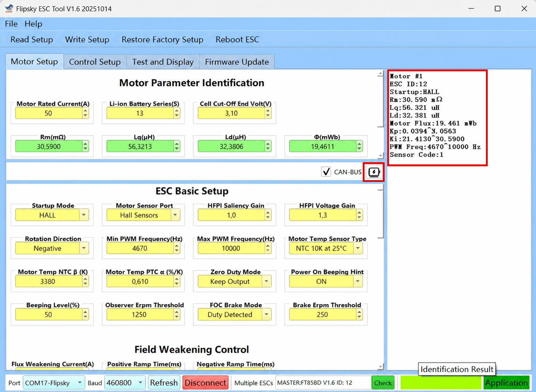Screen dimensions: 536x392
Task: Click the Brake Erpm Threshold field
Action: pos(323,315)
